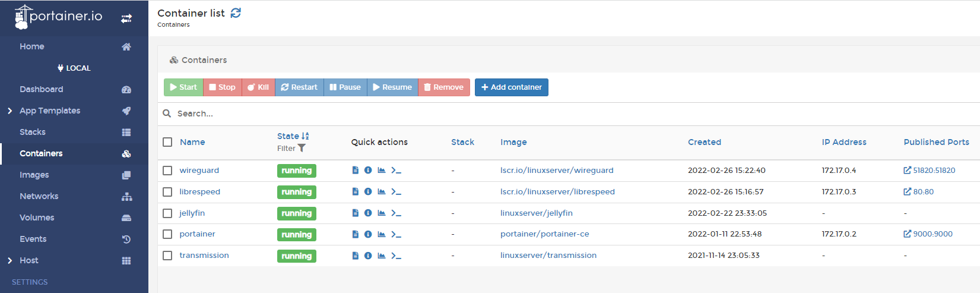Open published port 51820:51820 link
The image size is (980, 293).
point(930,171)
